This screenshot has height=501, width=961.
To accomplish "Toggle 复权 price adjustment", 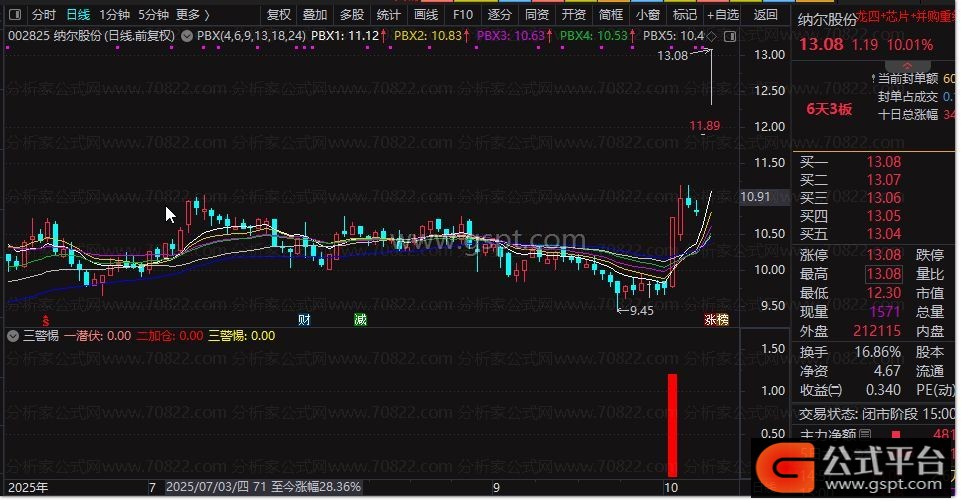I will point(279,15).
